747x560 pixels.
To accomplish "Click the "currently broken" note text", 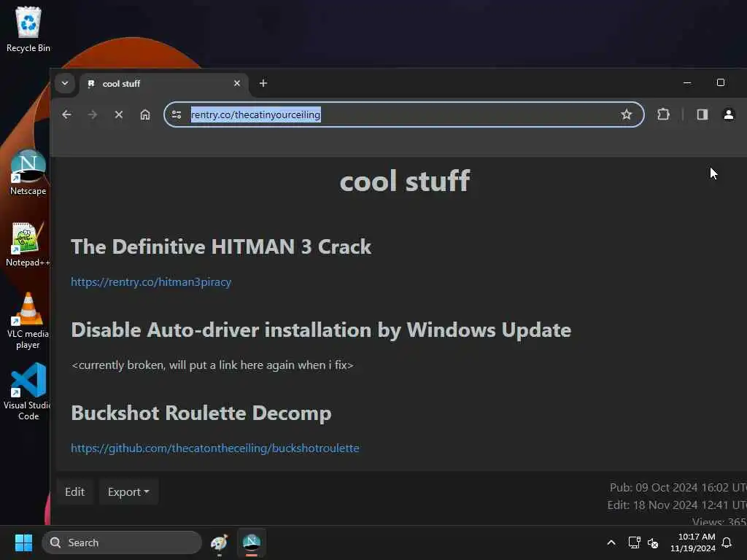I will coord(212,365).
